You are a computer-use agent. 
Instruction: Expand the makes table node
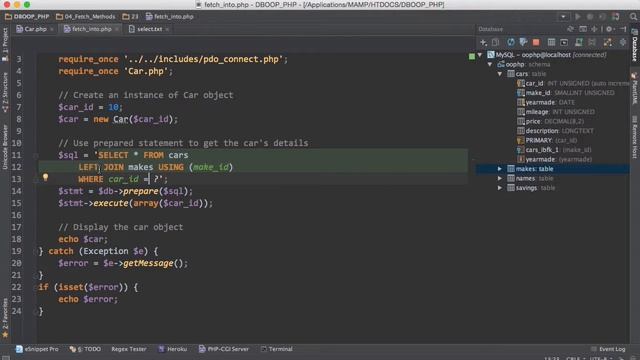pos(500,169)
